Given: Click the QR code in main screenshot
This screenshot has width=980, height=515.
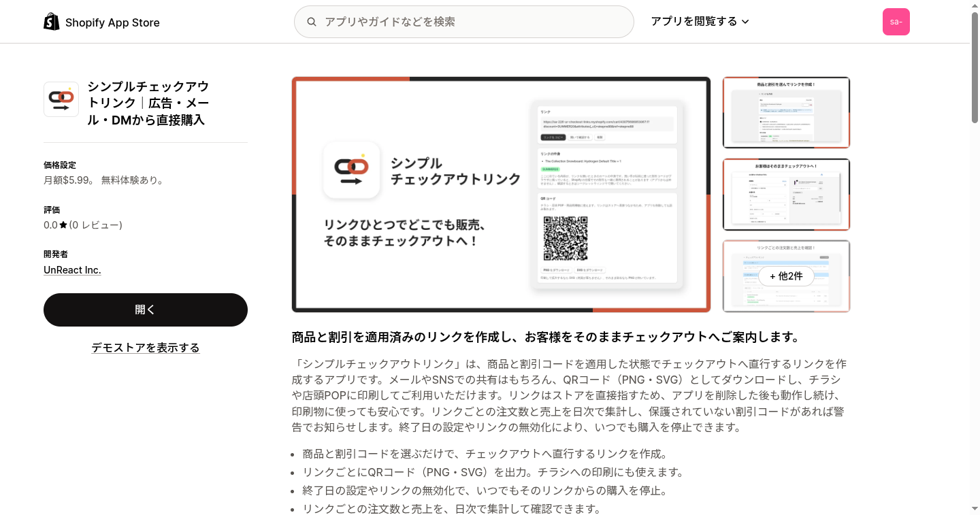Looking at the screenshot, I should tap(566, 238).
